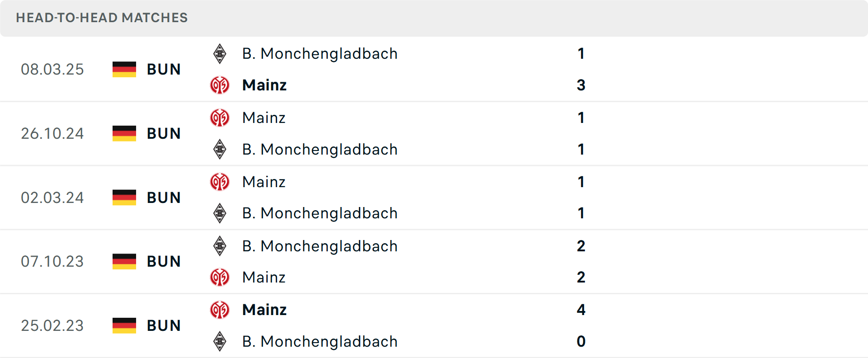Viewport: 868px width, 358px height.
Task: Open bold Mainz team in 25.02.23 match
Action: [x=264, y=310]
